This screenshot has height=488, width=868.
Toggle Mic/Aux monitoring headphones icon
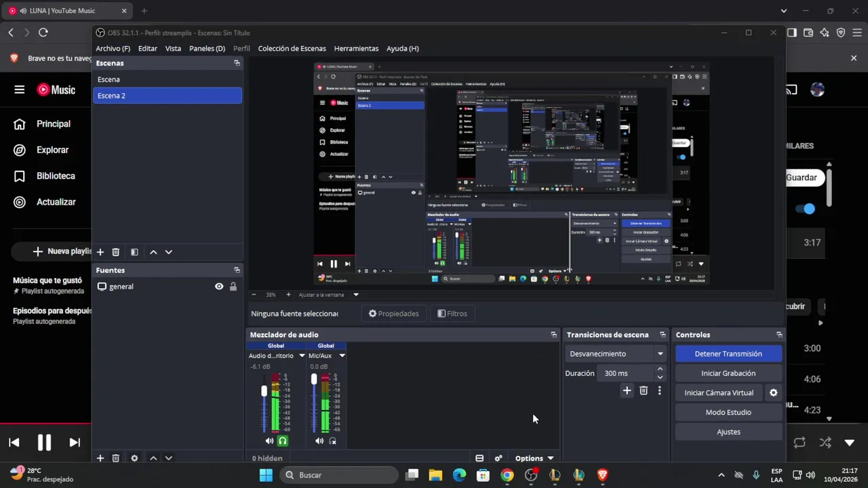(x=332, y=441)
